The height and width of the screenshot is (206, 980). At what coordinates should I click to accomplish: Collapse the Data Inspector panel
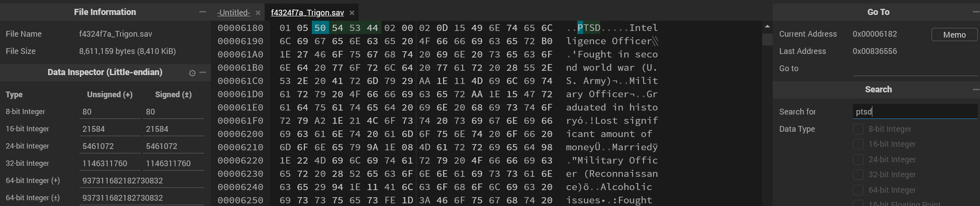pyautogui.click(x=203, y=72)
